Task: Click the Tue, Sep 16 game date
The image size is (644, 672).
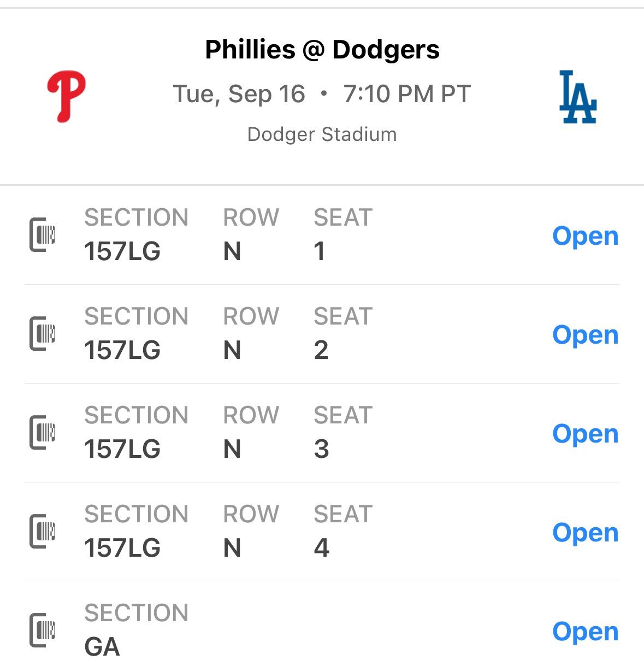Action: [x=239, y=94]
